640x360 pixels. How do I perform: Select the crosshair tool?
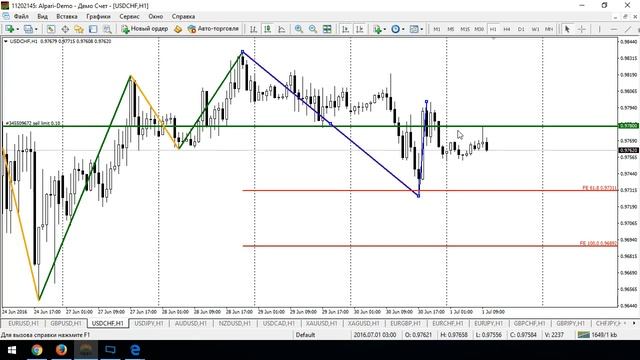[x=582, y=29]
